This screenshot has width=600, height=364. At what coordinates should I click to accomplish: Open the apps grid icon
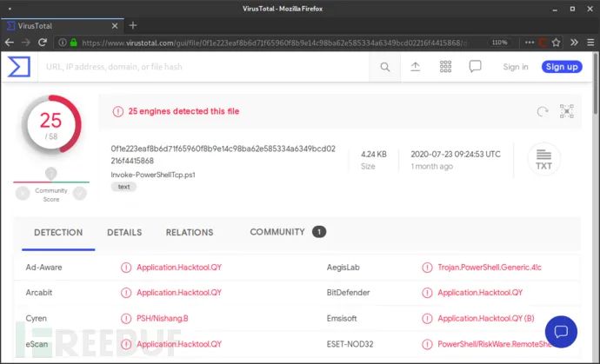click(445, 67)
